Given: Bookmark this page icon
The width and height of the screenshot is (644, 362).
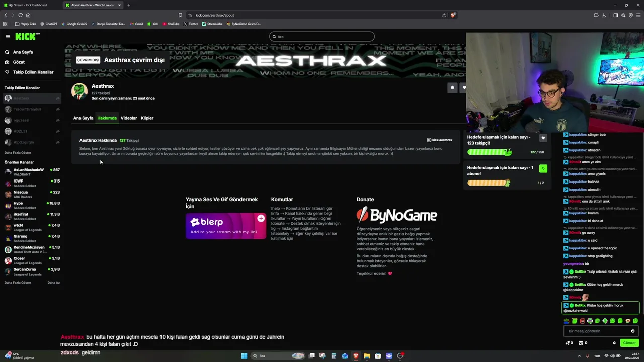Looking at the screenshot, I should coord(180,15).
